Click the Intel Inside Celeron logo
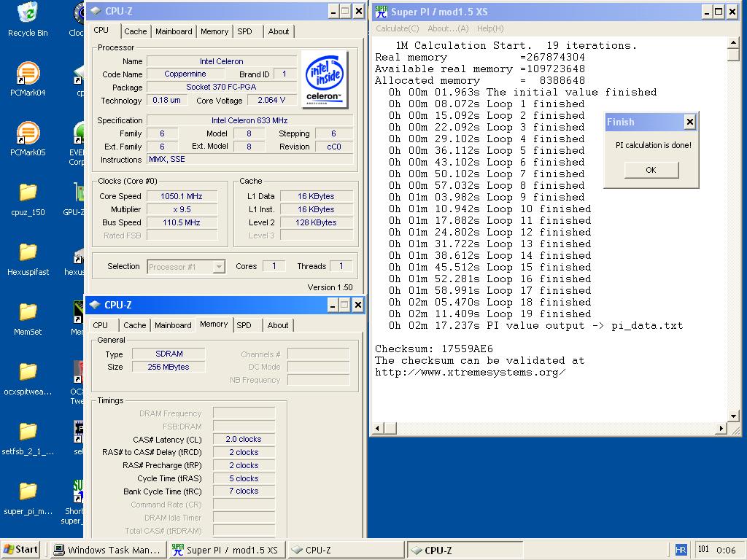Viewport: 747px width, 560px height. point(325,79)
